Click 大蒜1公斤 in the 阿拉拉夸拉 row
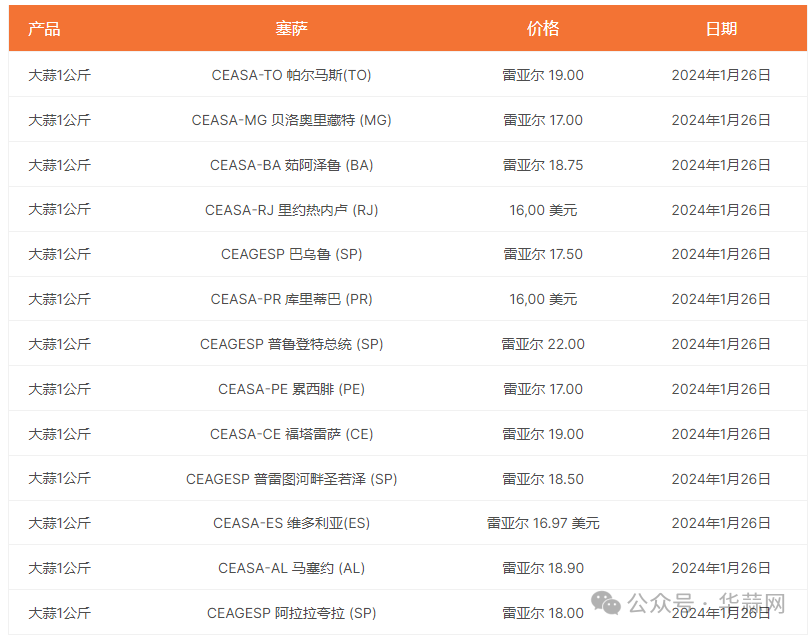811x635 pixels. point(59,613)
